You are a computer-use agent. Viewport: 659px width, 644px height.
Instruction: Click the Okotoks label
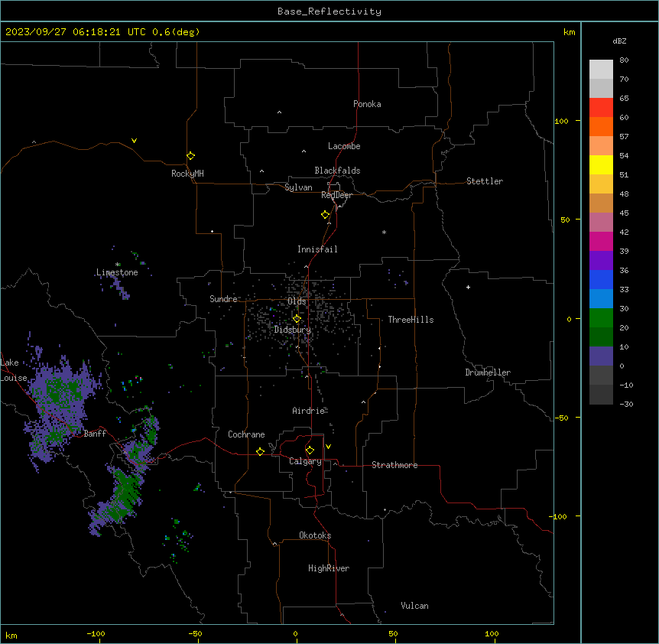tap(315, 535)
